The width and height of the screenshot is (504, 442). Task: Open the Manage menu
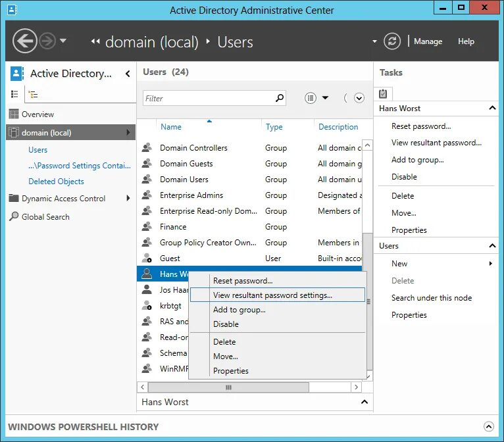click(428, 41)
